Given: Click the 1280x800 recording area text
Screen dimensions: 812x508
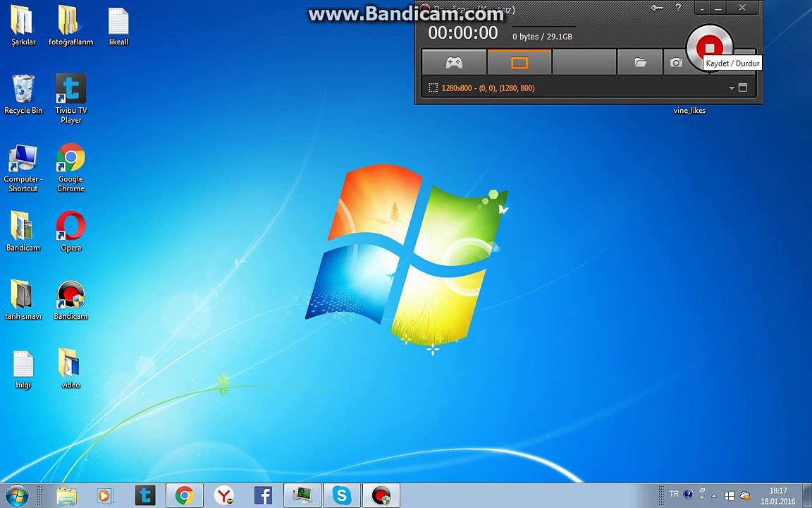Looking at the screenshot, I should [488, 88].
